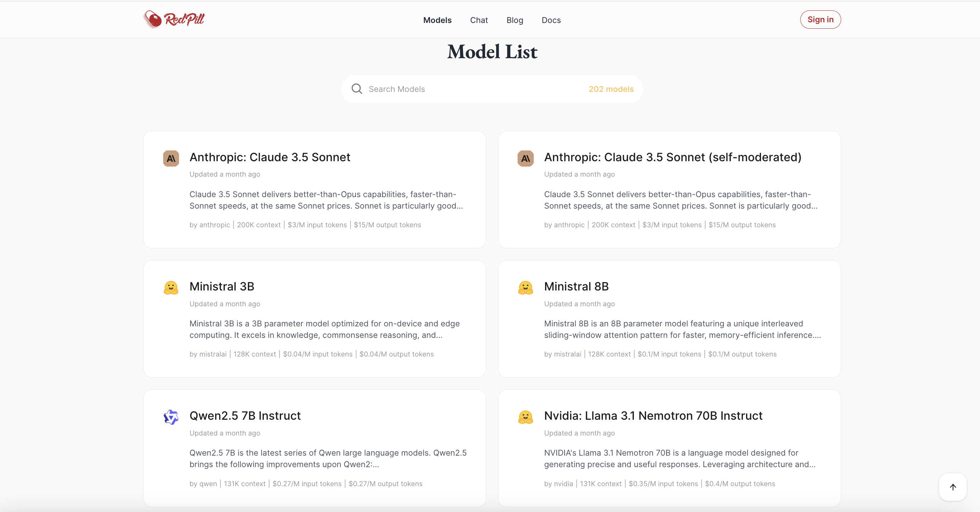980x512 pixels.
Task: Click '$0.04/M input tokens' text
Action: 318,354
